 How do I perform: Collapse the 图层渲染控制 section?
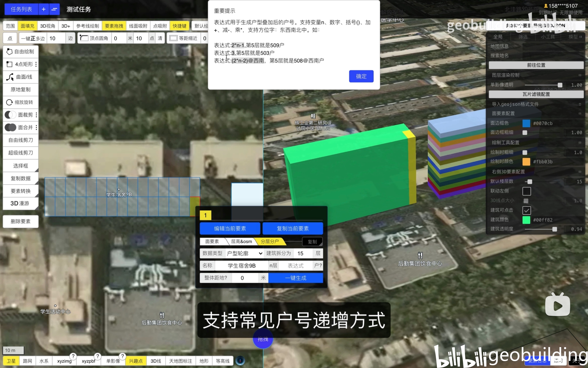[x=580, y=75]
